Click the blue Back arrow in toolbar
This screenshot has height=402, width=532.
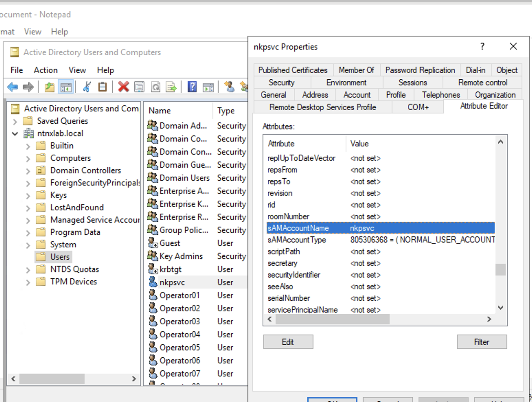click(x=13, y=87)
